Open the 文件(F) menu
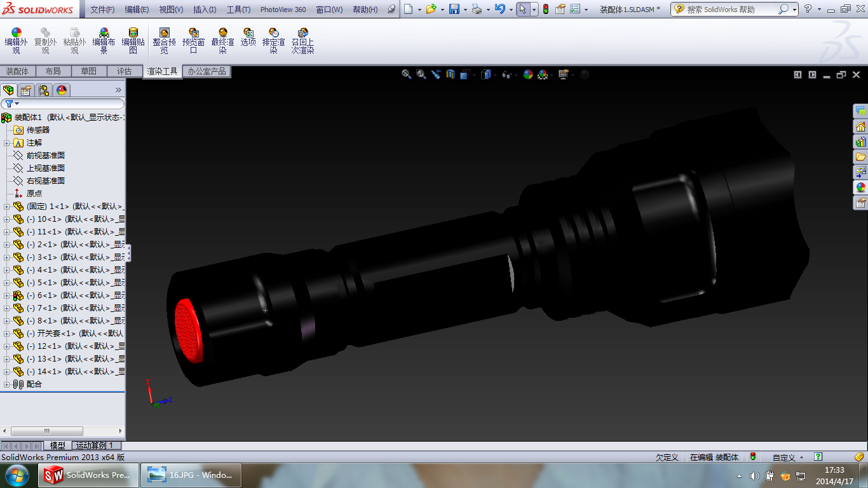 (102, 10)
